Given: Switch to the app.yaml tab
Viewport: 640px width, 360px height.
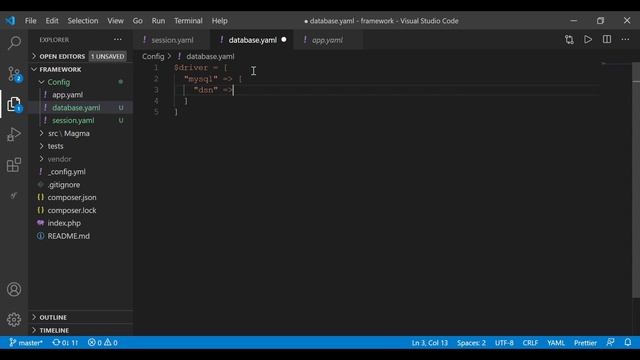Looking at the screenshot, I should 327,40.
